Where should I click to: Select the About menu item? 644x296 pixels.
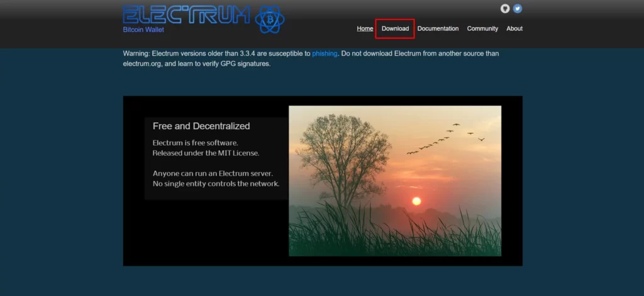click(514, 28)
